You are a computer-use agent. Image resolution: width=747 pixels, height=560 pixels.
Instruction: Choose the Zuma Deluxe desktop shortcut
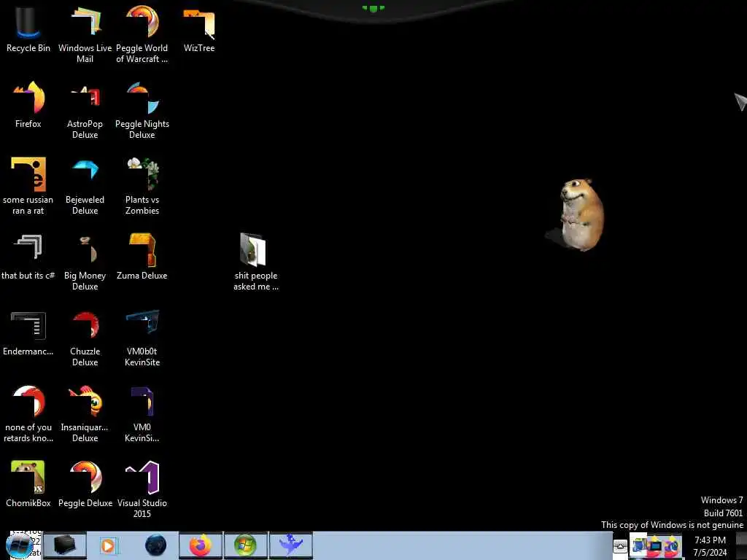pos(142,256)
